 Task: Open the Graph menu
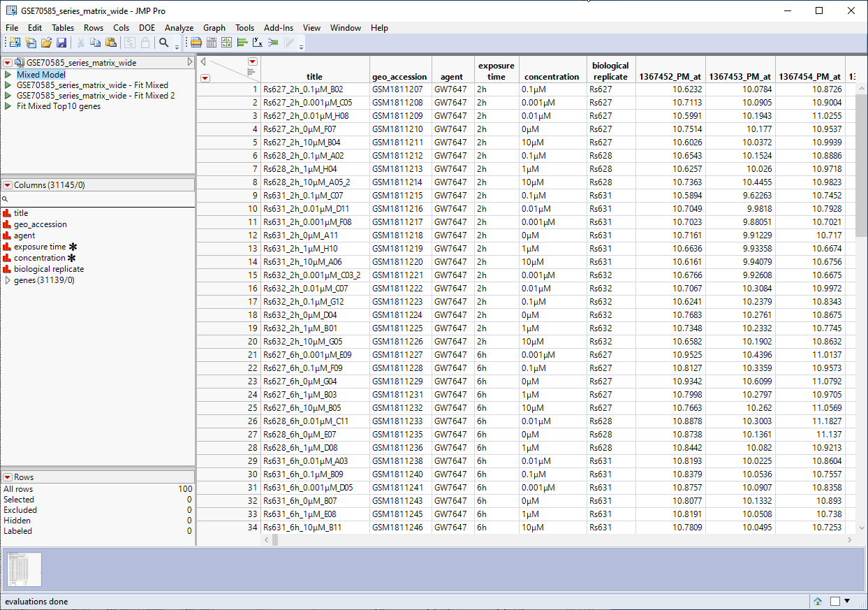coord(214,28)
